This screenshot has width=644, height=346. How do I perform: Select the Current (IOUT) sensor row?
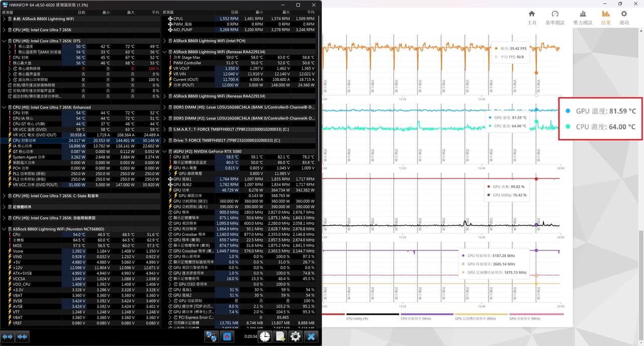[240, 79]
